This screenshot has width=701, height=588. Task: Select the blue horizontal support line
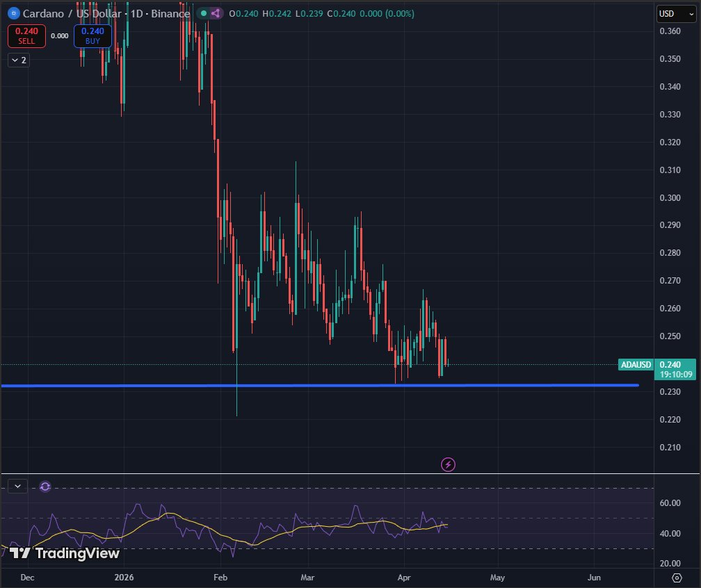point(320,385)
